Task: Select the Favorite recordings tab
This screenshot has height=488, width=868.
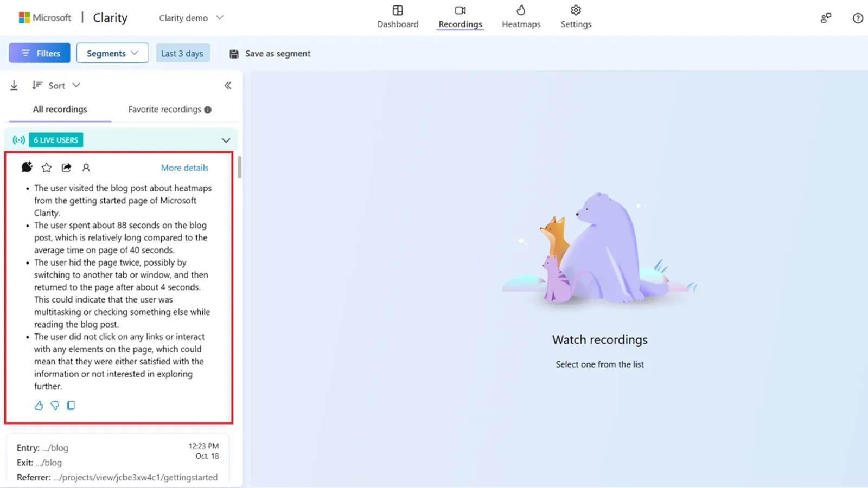Action: [x=169, y=109]
